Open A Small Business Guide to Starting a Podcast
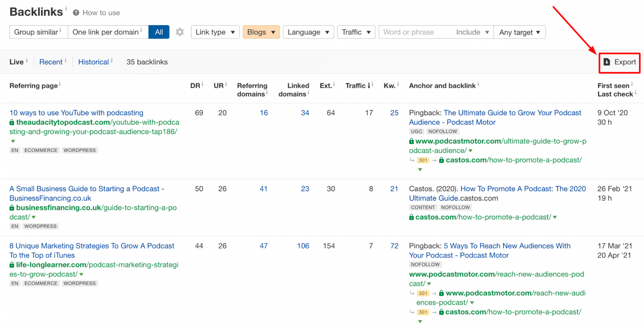 [87, 194]
